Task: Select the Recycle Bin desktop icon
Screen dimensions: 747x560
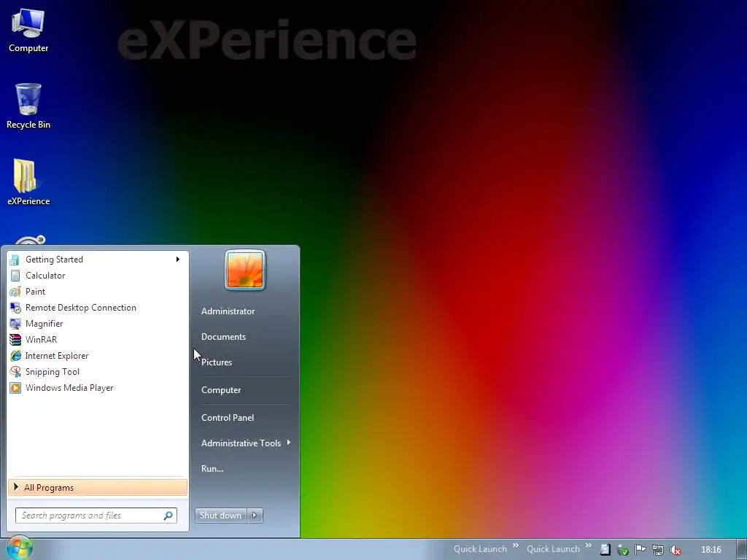Action: [x=28, y=106]
